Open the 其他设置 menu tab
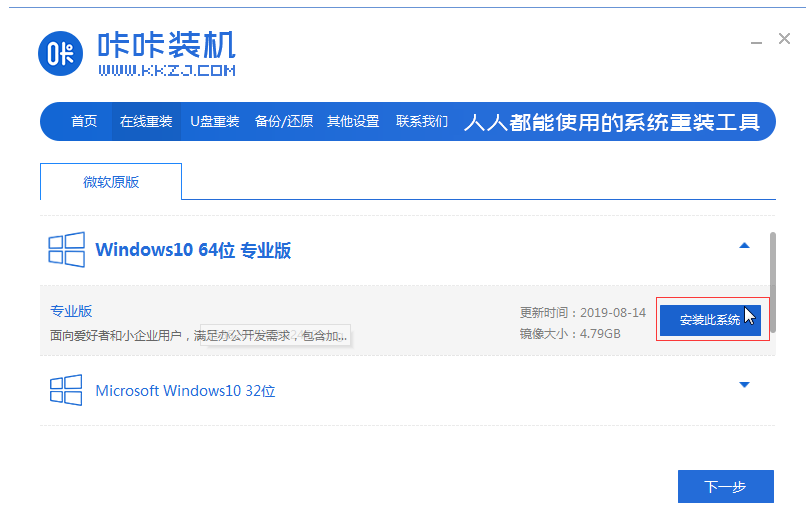 click(x=353, y=121)
